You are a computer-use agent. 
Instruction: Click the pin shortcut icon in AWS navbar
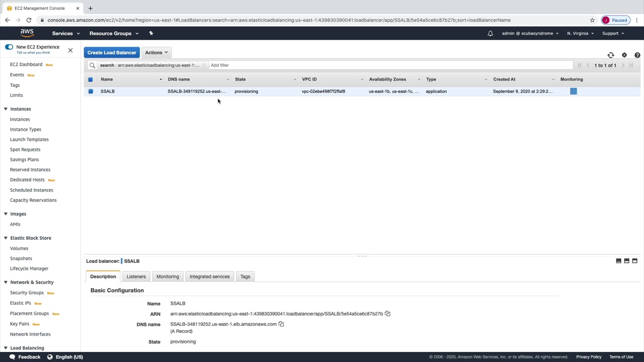[151, 33]
